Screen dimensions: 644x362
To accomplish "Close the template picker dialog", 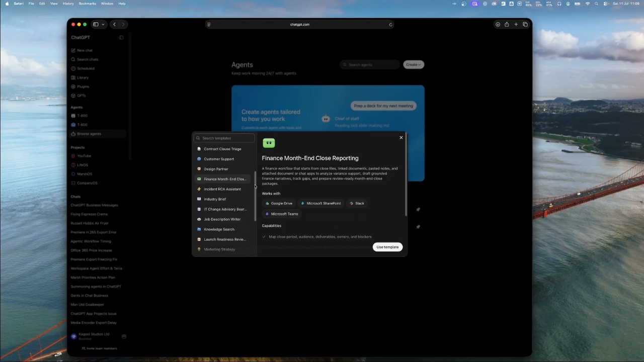I will click(401, 137).
